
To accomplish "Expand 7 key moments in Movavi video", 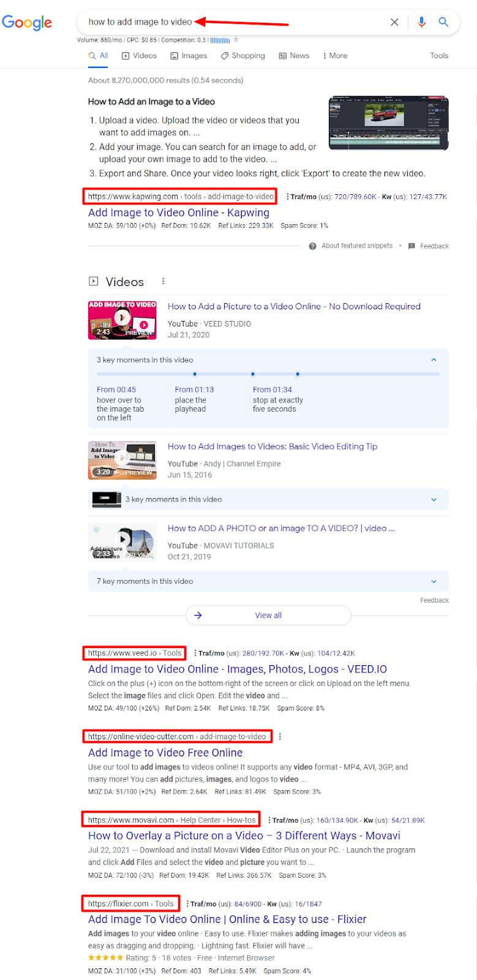I will coord(434,581).
